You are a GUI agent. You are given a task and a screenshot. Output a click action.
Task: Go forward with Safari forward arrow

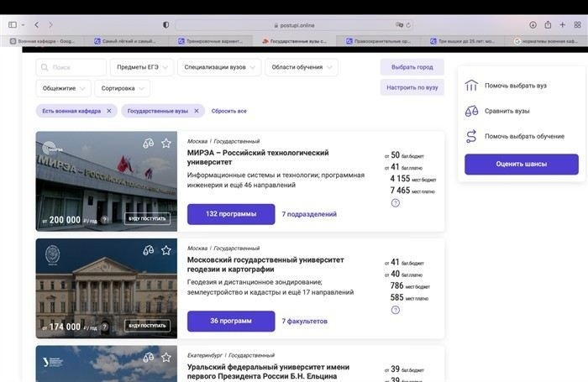tap(50, 24)
